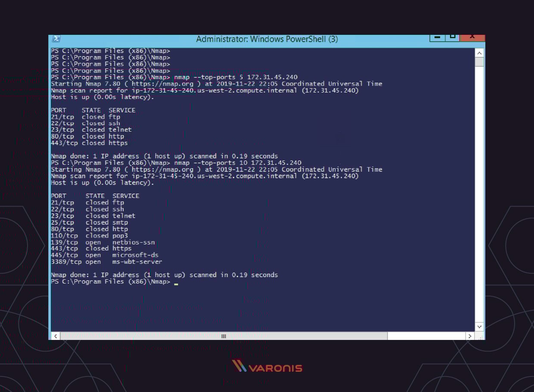The image size is (534, 392).
Task: Click the Varonis logo
Action: (x=267, y=367)
